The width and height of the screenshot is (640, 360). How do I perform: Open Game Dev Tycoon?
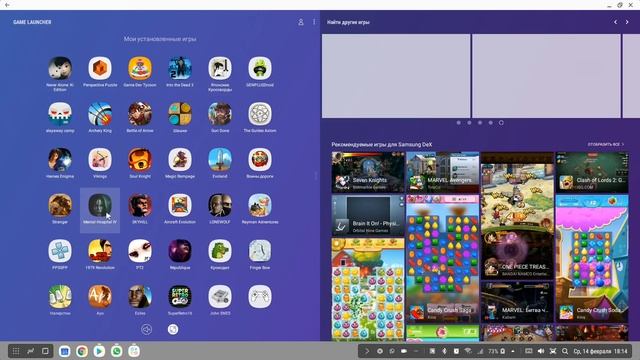click(x=140, y=69)
